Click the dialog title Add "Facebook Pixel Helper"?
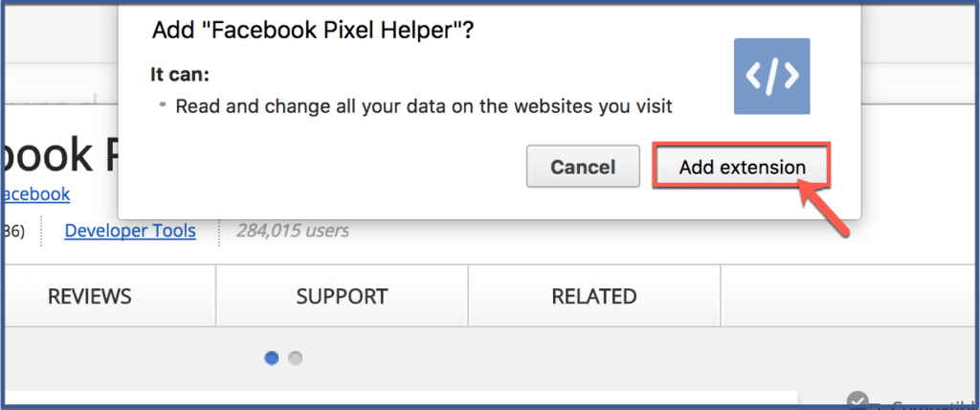Screen dimensions: 980x410 click(313, 30)
